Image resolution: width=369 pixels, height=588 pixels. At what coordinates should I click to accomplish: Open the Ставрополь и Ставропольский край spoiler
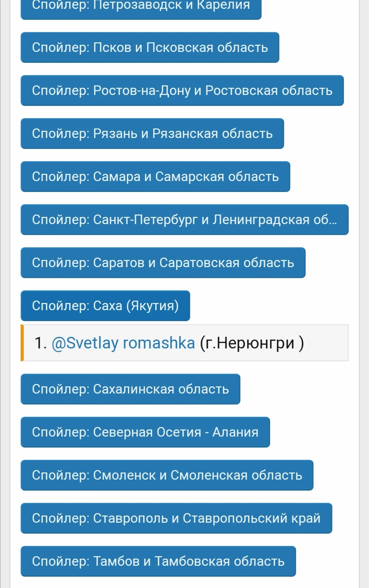point(176,518)
